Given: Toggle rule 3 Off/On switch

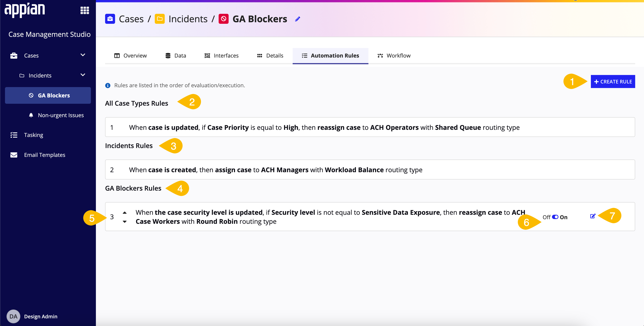Looking at the screenshot, I should 555,217.
